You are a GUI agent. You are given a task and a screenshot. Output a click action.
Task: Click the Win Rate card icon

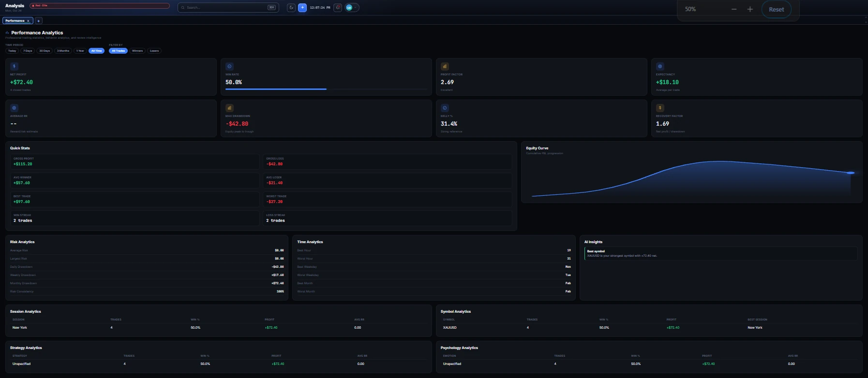tap(229, 66)
